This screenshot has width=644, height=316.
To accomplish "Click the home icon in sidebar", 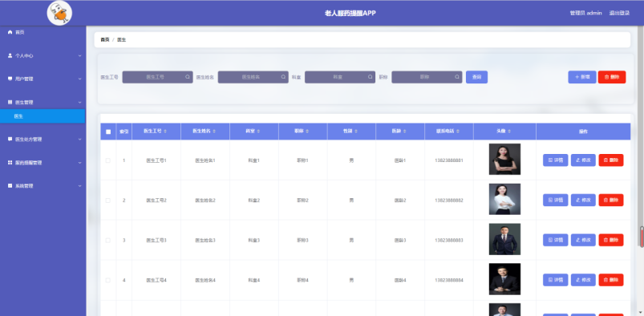I will [x=10, y=32].
